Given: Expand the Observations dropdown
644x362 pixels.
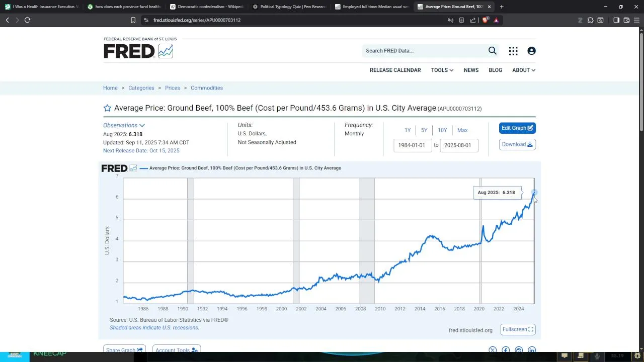Looking at the screenshot, I should (124, 125).
